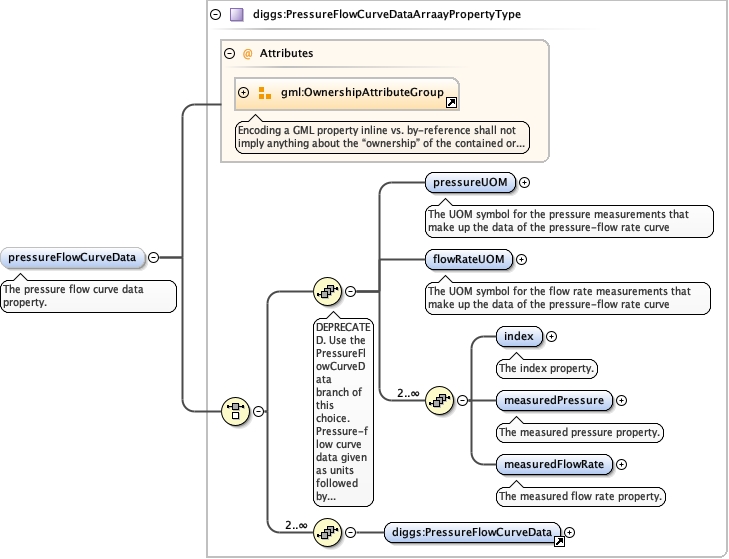Image resolution: width=729 pixels, height=559 pixels.
Task: Click the DEPRECATED annotation box
Action: pos(343,412)
